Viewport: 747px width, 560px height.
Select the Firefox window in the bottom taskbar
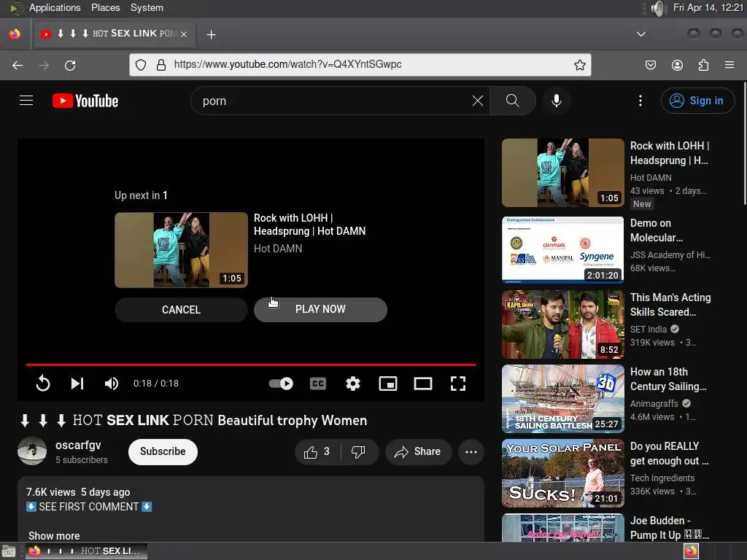coord(86,551)
